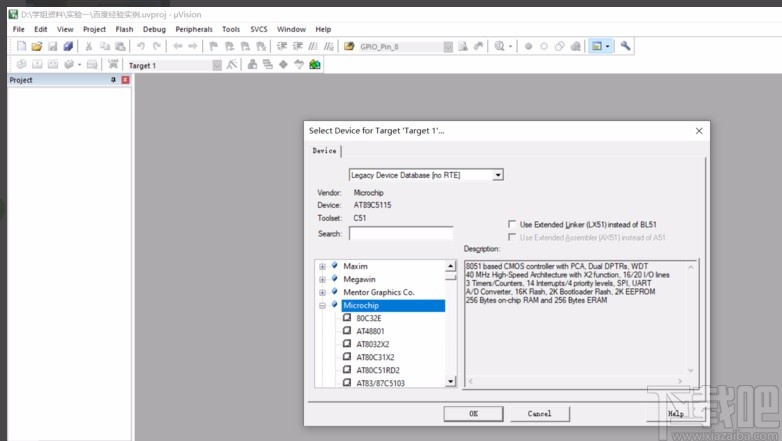Cut selection with scissors icon

(89, 46)
